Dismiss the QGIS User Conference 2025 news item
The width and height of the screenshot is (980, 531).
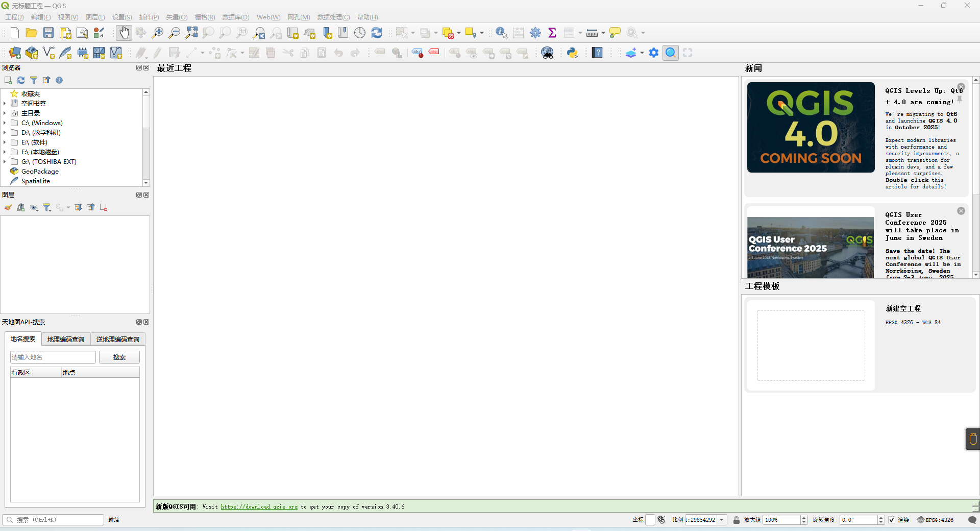tap(961, 211)
